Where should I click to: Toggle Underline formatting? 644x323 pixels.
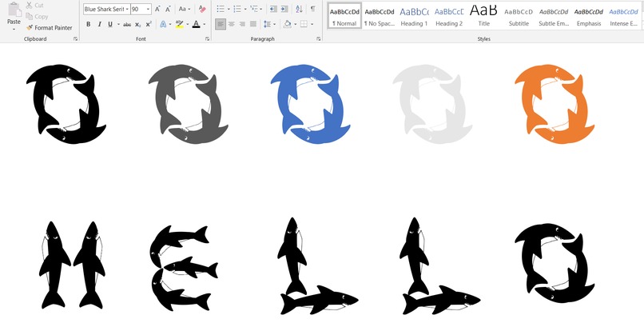(x=110, y=25)
